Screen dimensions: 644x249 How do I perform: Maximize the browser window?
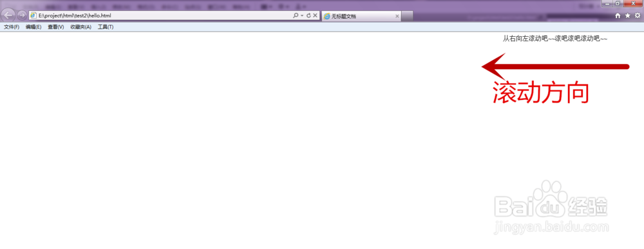[x=618, y=3]
